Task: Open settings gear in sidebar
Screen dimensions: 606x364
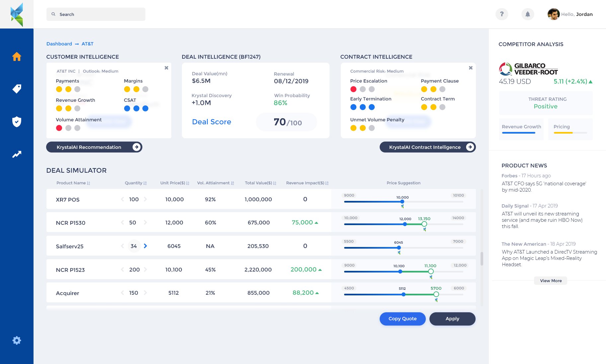Action: [x=17, y=340]
